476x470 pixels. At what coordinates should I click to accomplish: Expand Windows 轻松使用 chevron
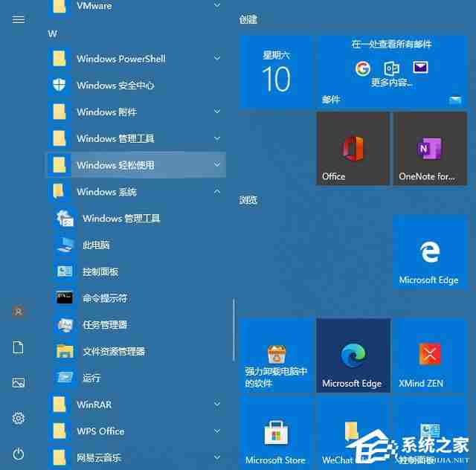(217, 164)
